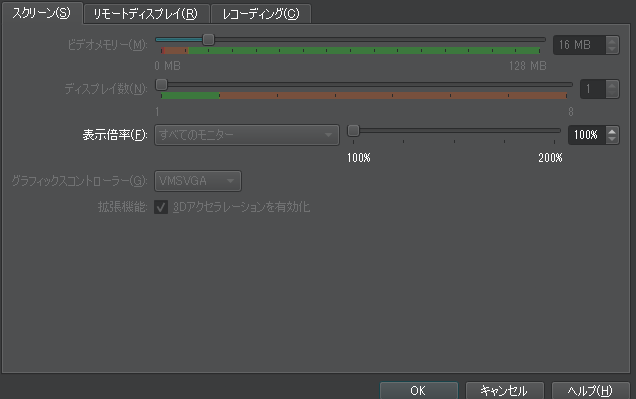This screenshot has width=636, height=399.
Task: Increase scale factor with the up arrow
Action: [612, 131]
